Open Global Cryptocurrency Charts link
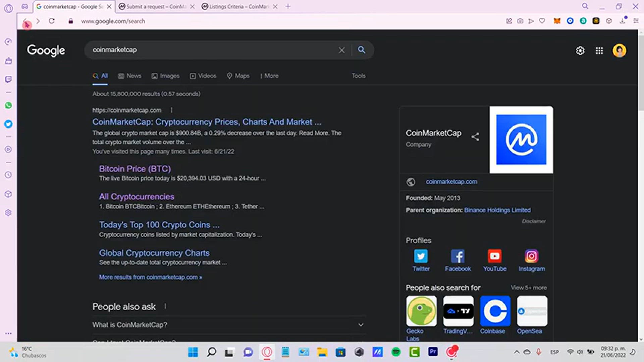Viewport: 644px width, 362px height. pyautogui.click(x=154, y=253)
